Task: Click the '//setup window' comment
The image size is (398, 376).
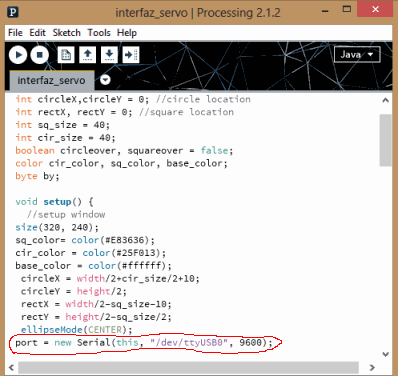Action: click(x=66, y=214)
